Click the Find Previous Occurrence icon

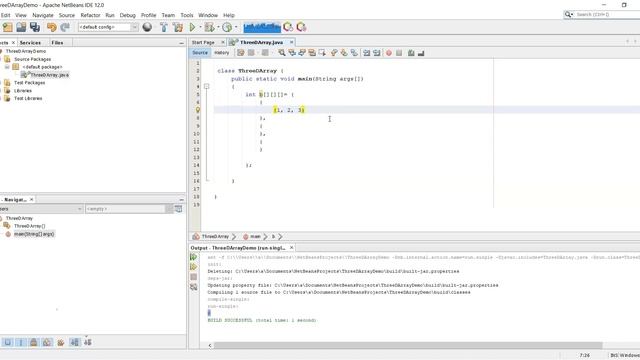coord(292,53)
